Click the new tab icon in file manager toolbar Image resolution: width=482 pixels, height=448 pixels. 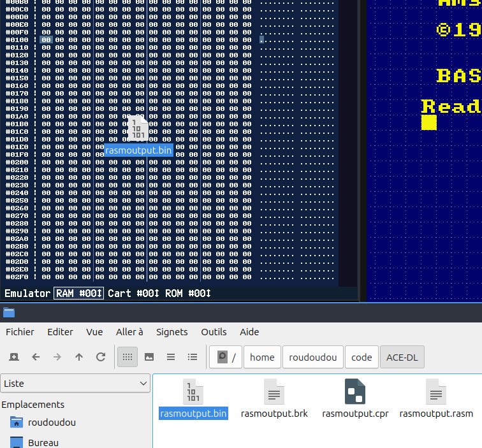(14, 357)
